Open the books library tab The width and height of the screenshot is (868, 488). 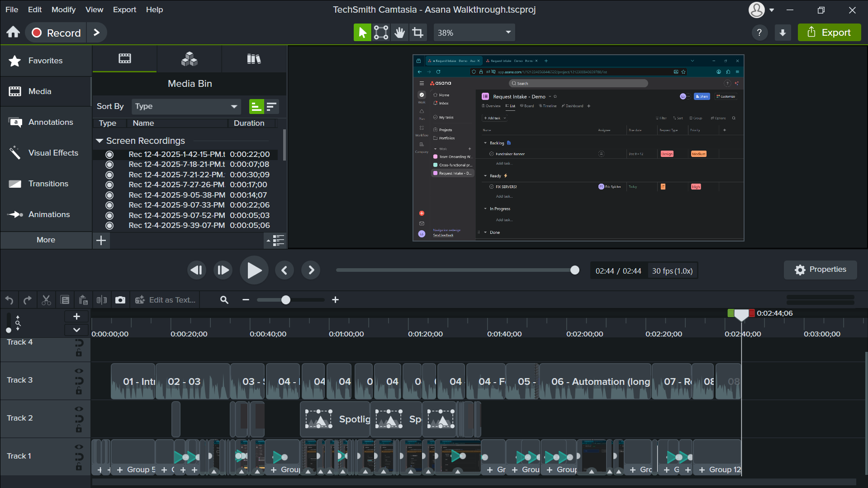pos(254,59)
